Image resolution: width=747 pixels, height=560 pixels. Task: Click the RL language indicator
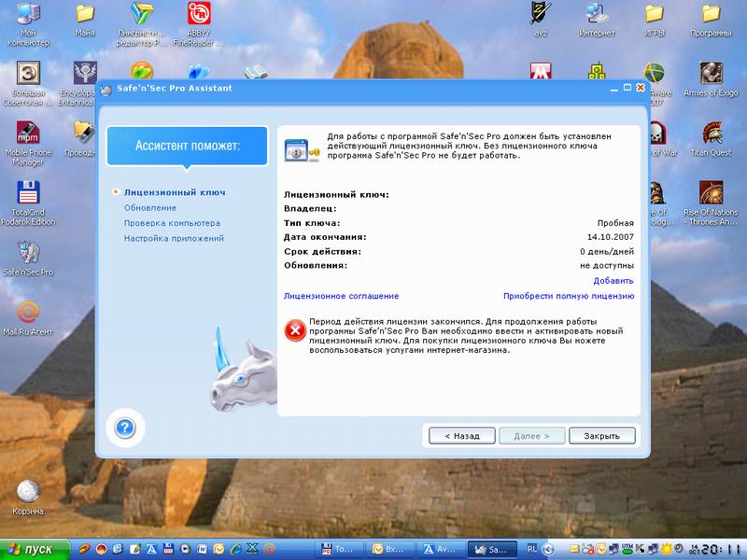click(x=532, y=549)
